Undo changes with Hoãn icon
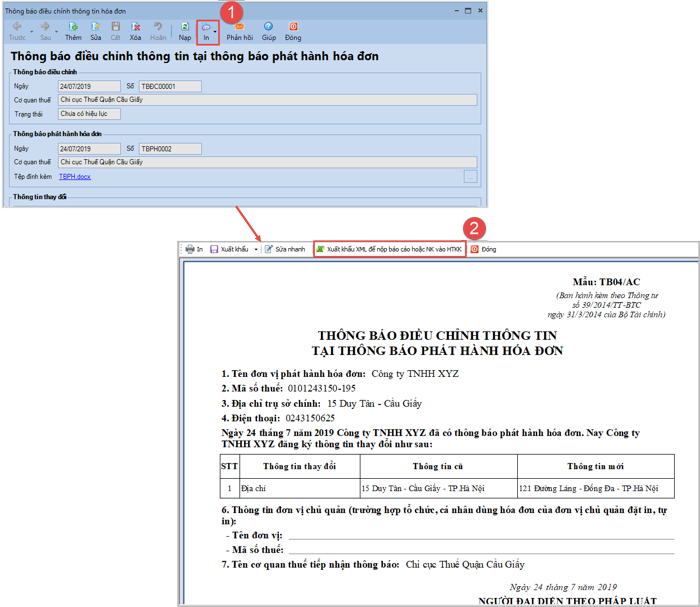This screenshot has height=607, width=700. pos(158,31)
